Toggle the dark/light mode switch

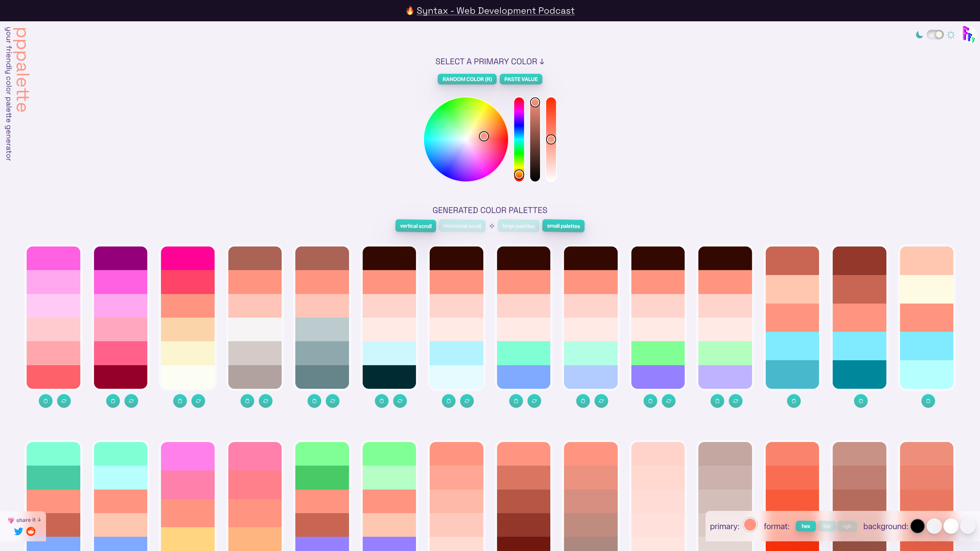[x=935, y=35]
